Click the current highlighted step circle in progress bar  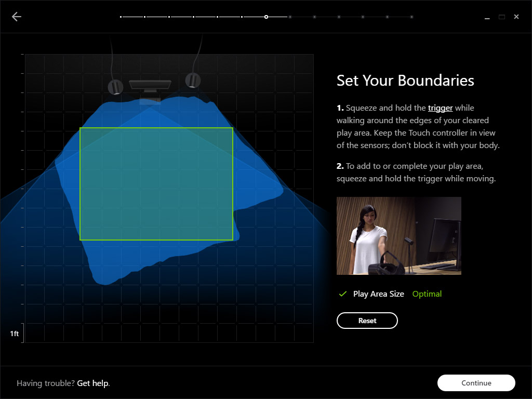point(266,17)
